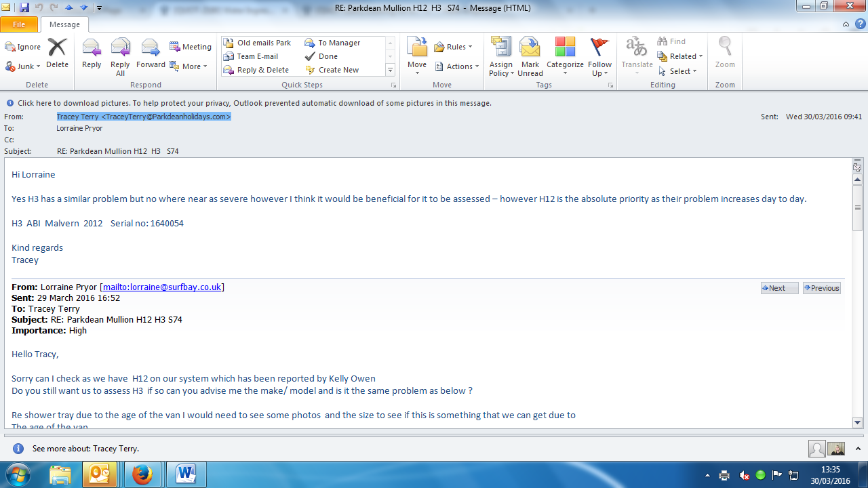Forward this email message
868x488 pixels.
[x=151, y=54]
